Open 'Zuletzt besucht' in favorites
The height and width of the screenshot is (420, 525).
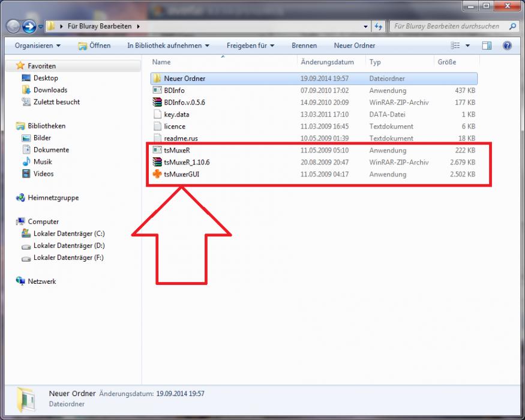click(56, 102)
